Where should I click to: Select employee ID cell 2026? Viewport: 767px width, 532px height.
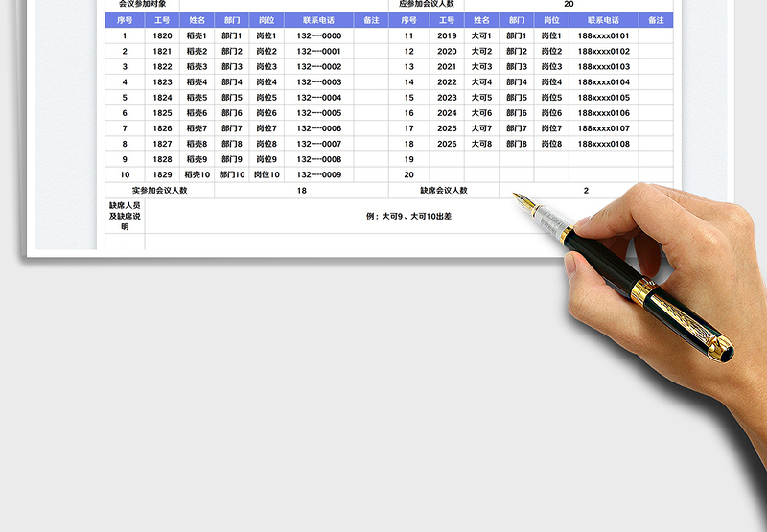[x=447, y=144]
